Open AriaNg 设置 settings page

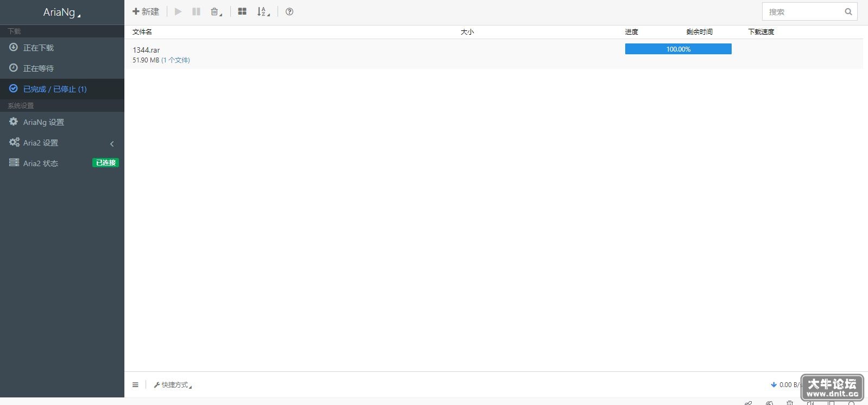point(62,122)
